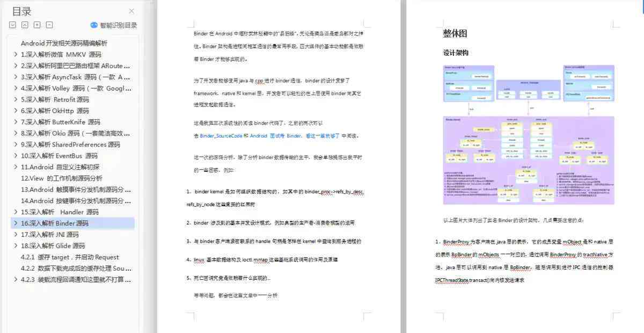Screen dimensions: 644x333
Task: Jump to 11.Android 自定义注解初探
Action: pyautogui.click(x=60, y=167)
